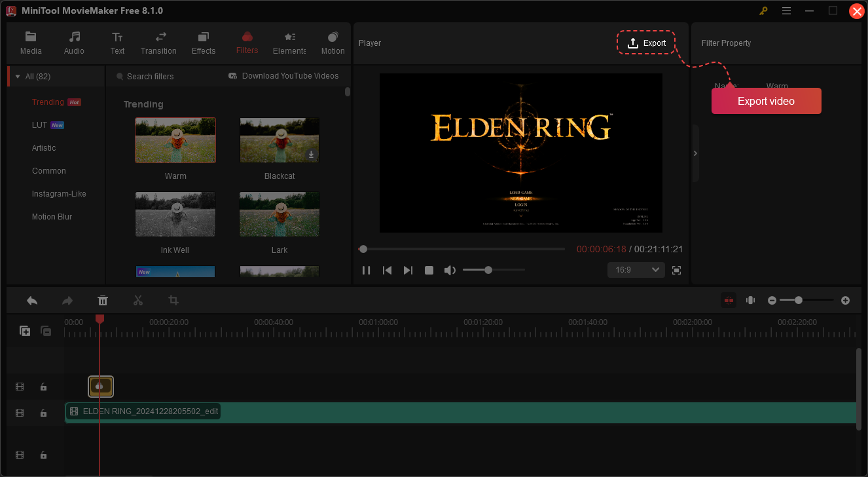The height and width of the screenshot is (477, 868).
Task: Lock the bottom empty track
Action: pyautogui.click(x=43, y=455)
